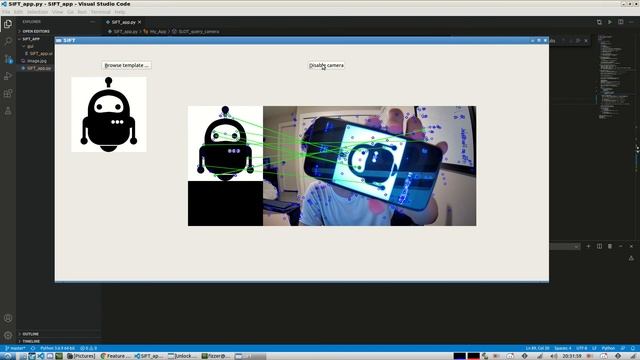Screen dimensions: 640x360
Task: Open the Search view in activity bar
Action: pyautogui.click(x=8, y=42)
